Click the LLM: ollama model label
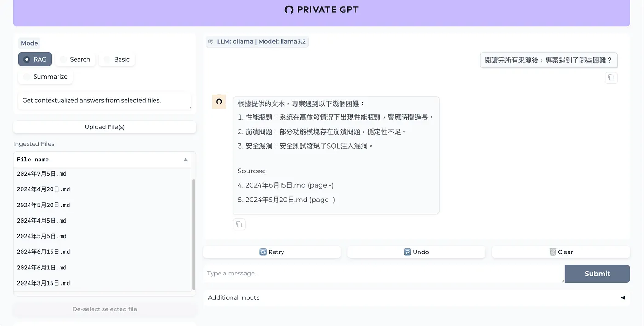 [257, 41]
